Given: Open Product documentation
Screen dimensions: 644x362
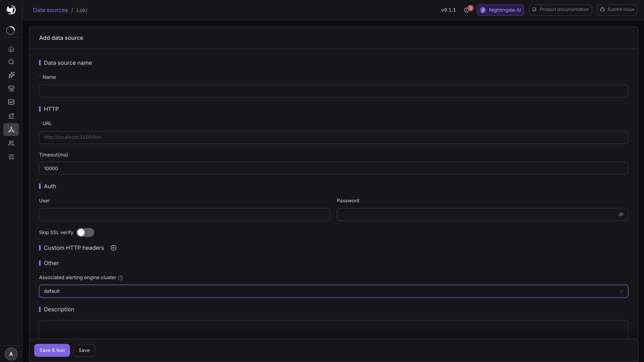Looking at the screenshot, I should [560, 10].
